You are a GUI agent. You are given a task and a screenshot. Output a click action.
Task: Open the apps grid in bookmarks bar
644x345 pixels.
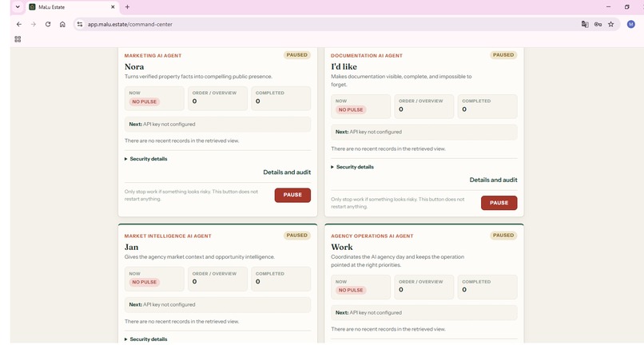coord(18,39)
